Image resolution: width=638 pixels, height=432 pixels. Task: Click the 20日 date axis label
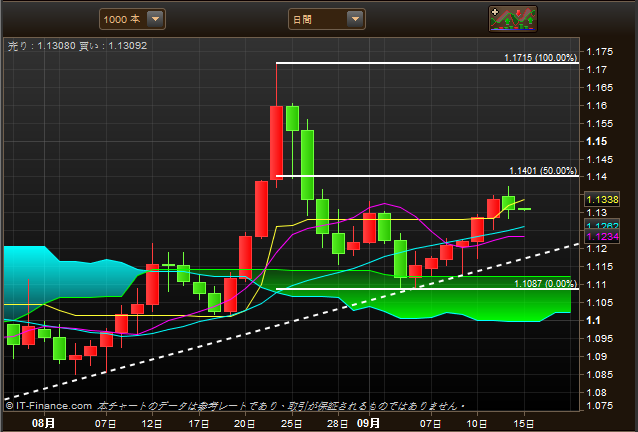click(245, 423)
